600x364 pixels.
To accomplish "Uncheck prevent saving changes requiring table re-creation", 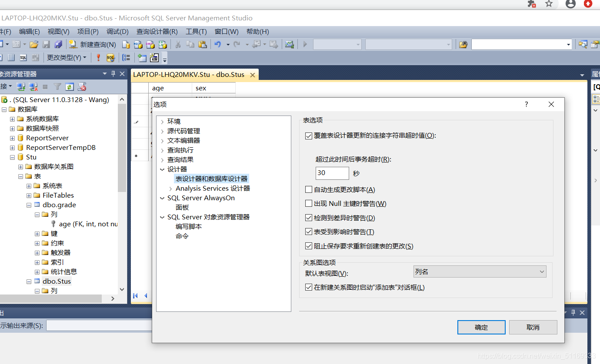I will click(x=309, y=246).
